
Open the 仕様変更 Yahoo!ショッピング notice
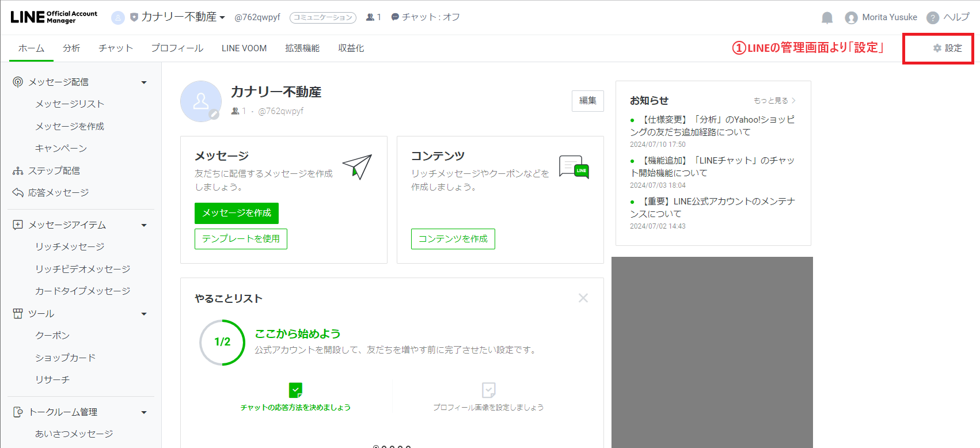point(712,126)
